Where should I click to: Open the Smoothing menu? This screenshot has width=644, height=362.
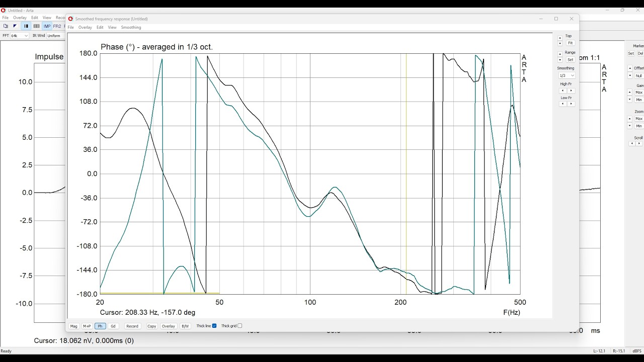[x=131, y=28]
